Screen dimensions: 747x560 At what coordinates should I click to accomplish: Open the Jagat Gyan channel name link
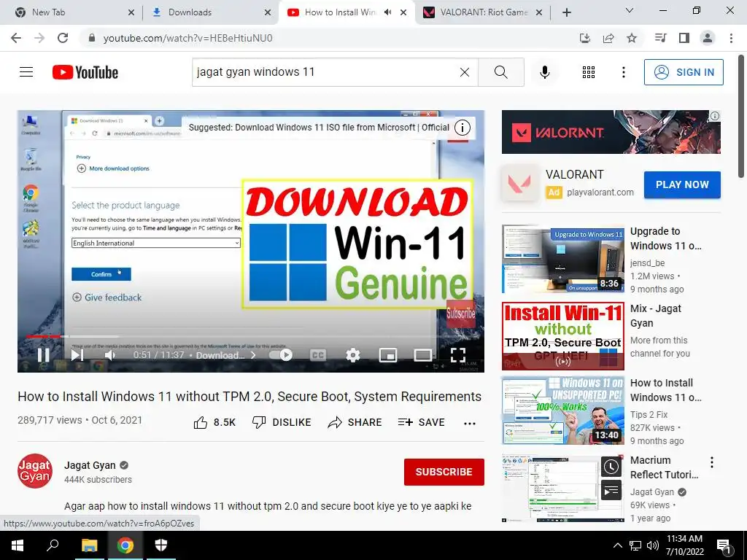click(90, 465)
